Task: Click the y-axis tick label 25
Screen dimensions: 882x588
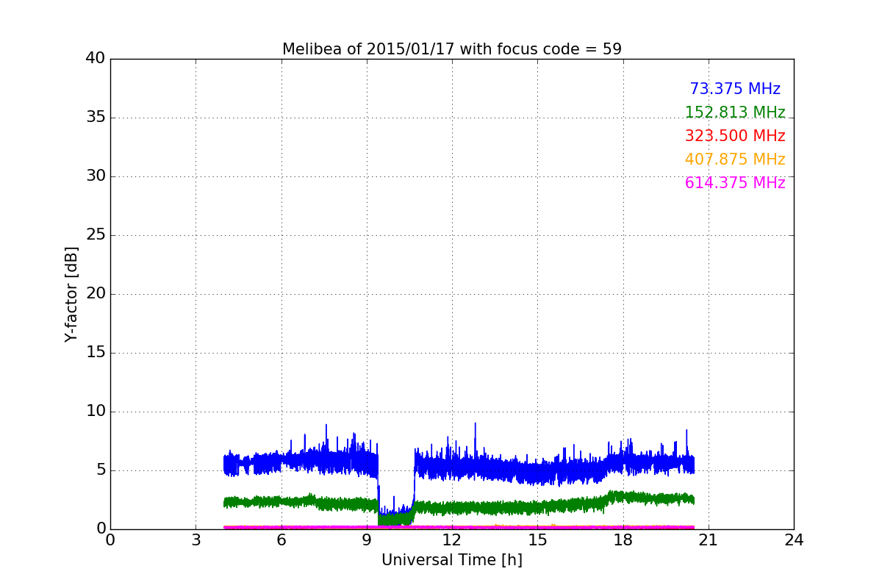Action: pyautogui.click(x=96, y=235)
